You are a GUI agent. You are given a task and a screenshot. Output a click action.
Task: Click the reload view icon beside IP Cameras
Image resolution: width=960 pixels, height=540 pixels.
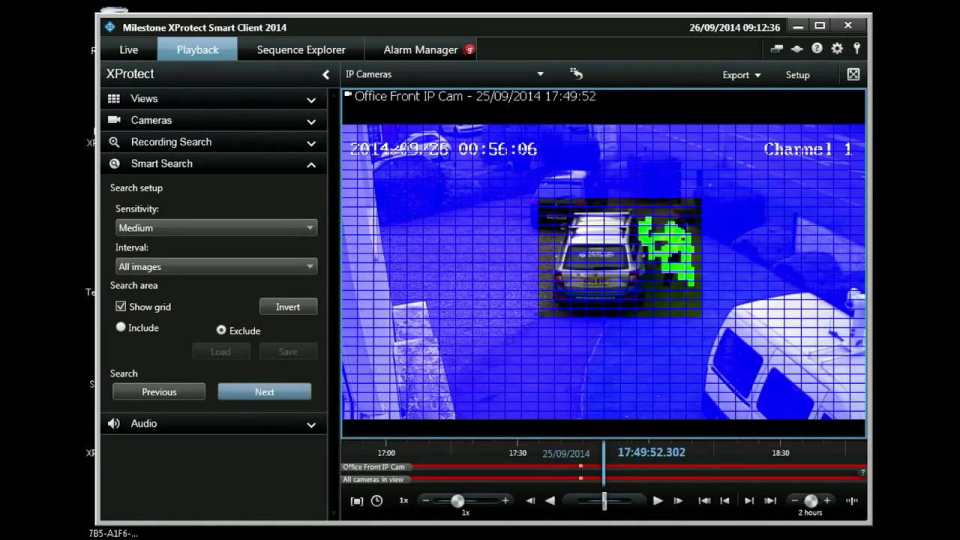576,74
